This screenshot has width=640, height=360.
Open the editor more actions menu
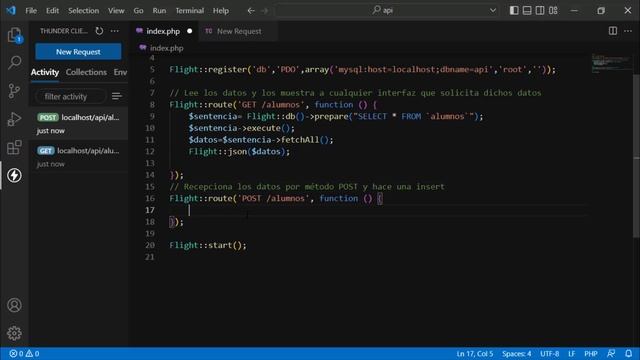pos(628,31)
